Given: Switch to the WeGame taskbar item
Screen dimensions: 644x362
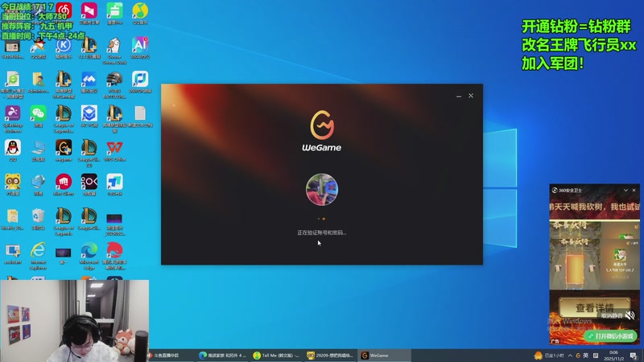Looking at the screenshot, I should pyautogui.click(x=384, y=356).
